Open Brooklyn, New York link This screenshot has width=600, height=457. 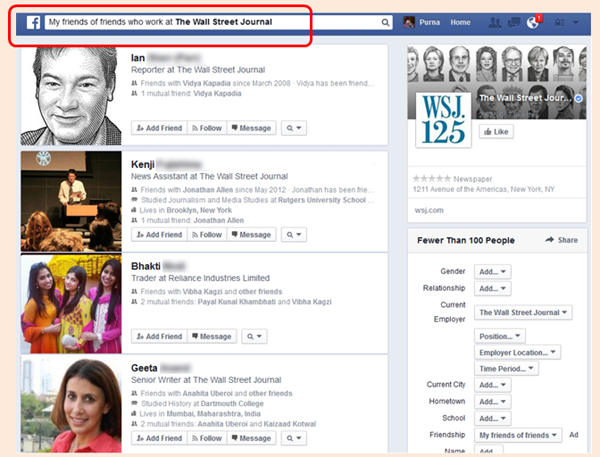click(x=199, y=210)
